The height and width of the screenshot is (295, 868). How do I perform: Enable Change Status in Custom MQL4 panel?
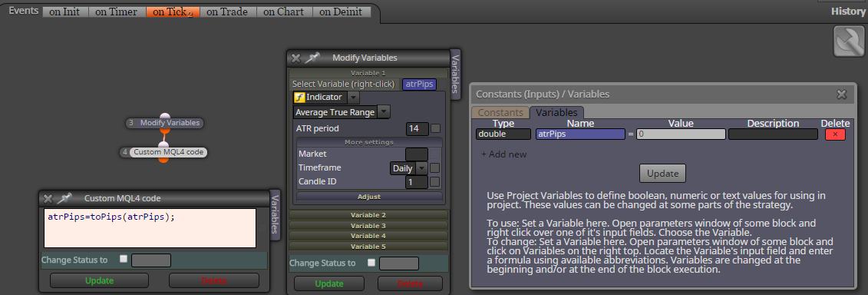(124, 259)
